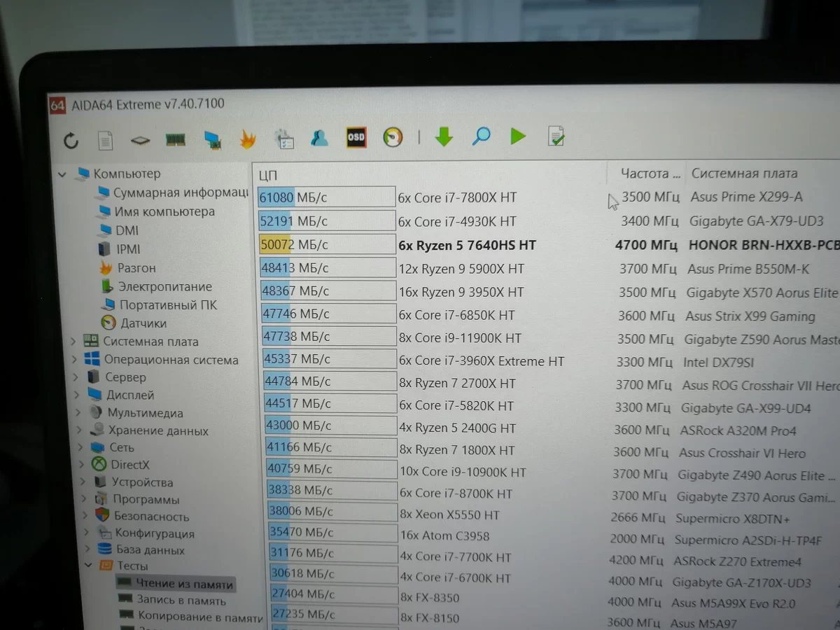The height and width of the screenshot is (630, 840).
Task: Select Запись в память test
Action: [x=181, y=600]
